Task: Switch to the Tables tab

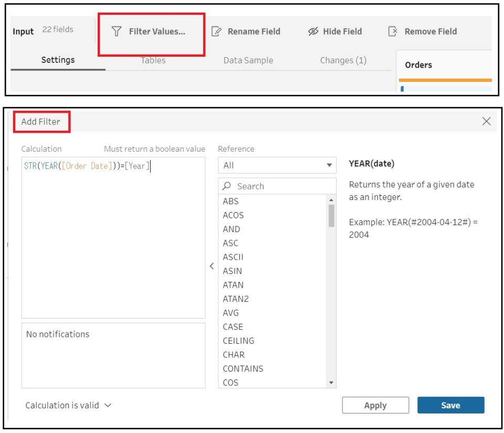Action: [x=152, y=60]
